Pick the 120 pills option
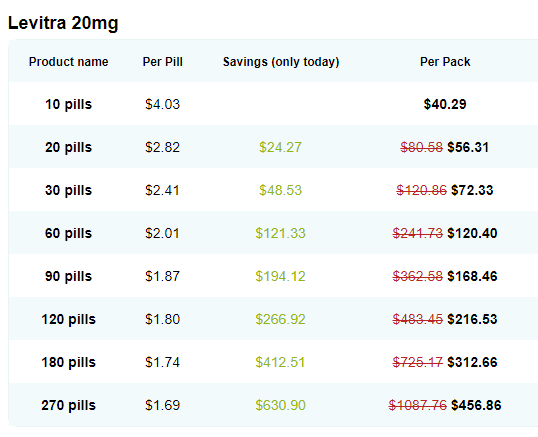The width and height of the screenshot is (538, 437). [273, 319]
